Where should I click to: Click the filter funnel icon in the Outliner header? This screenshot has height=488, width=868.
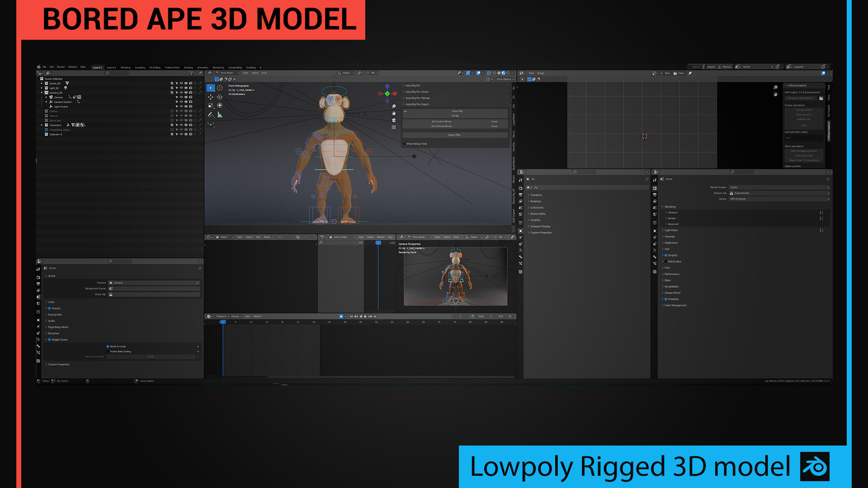pyautogui.click(x=191, y=73)
